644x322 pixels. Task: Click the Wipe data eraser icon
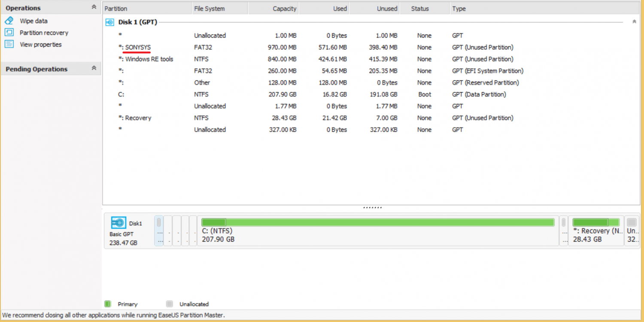(x=9, y=21)
